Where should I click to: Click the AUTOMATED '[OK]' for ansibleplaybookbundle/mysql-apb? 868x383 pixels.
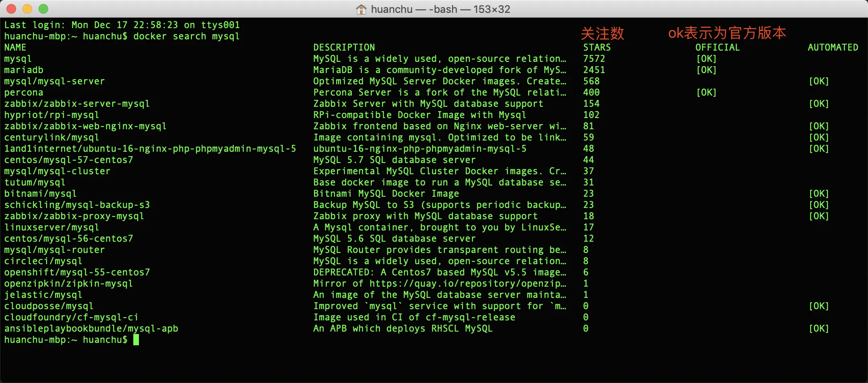(x=819, y=328)
